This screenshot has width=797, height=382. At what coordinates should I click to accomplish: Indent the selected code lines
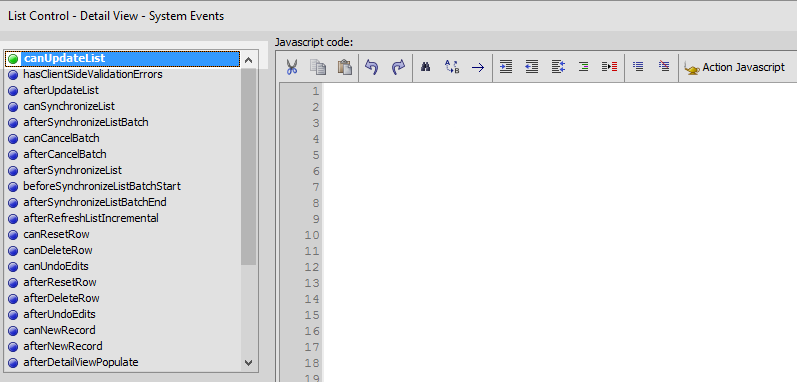coord(506,67)
